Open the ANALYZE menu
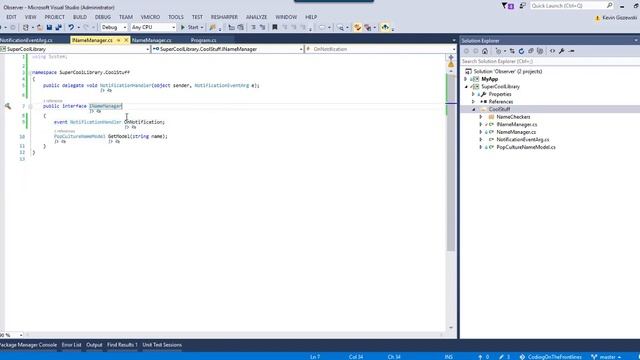Image resolution: width=640 pixels, height=360 pixels. [x=256, y=17]
